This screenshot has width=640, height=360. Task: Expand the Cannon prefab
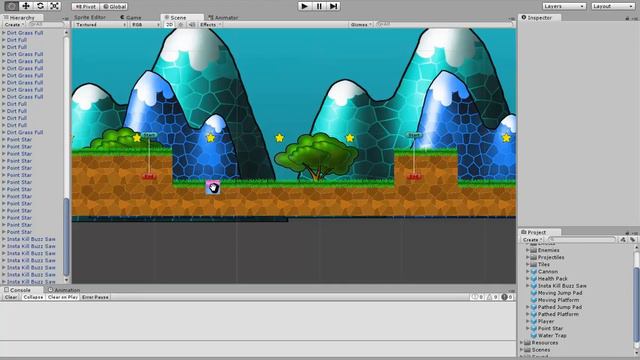(527, 271)
